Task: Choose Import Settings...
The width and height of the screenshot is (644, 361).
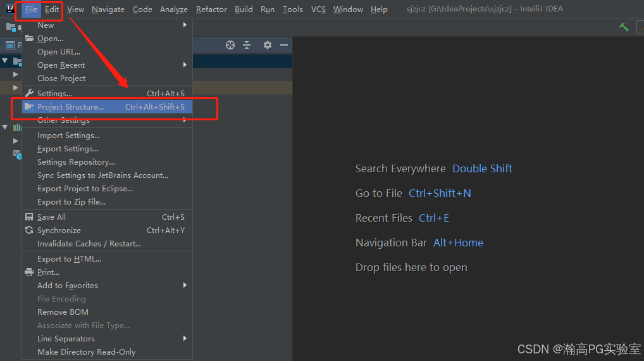Action: (107, 136)
